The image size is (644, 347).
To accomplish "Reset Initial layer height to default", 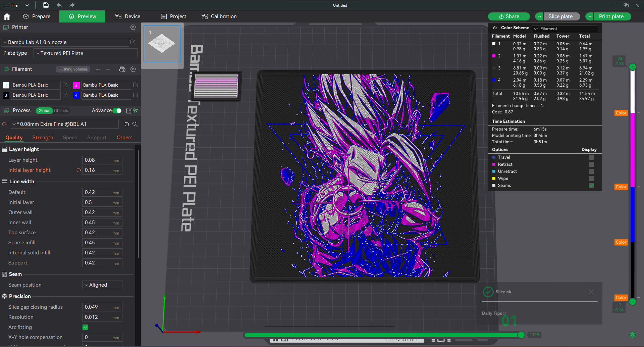I will [x=79, y=170].
